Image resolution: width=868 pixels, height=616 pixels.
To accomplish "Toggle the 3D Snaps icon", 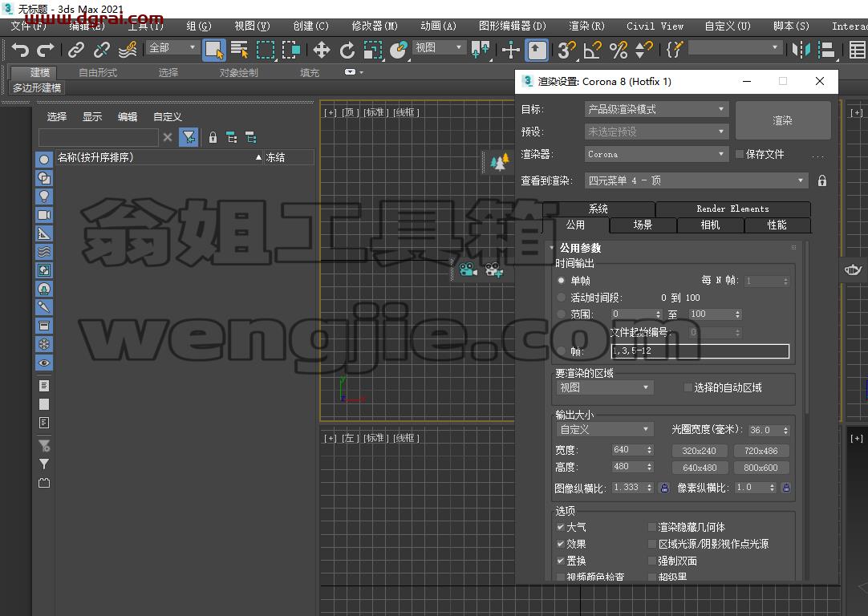I will (566, 50).
